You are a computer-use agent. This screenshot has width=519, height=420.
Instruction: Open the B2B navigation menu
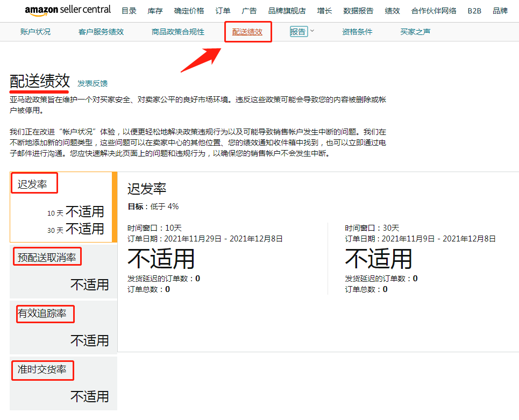click(x=474, y=10)
